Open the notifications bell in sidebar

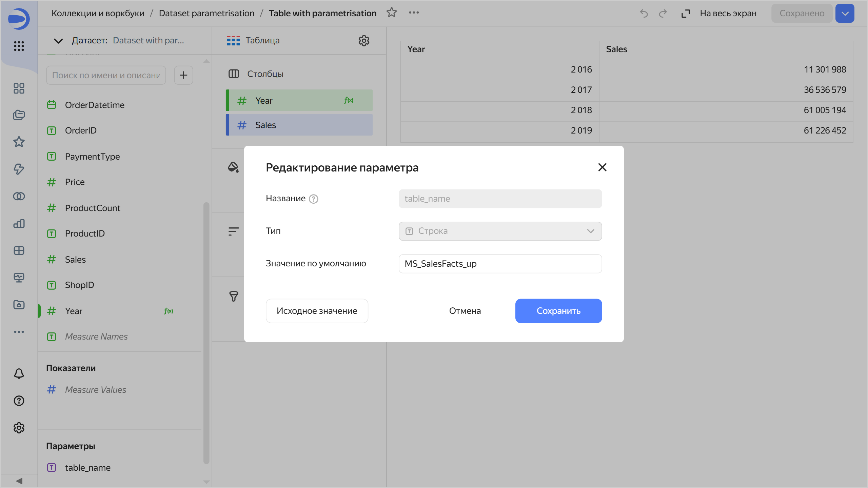point(19,373)
